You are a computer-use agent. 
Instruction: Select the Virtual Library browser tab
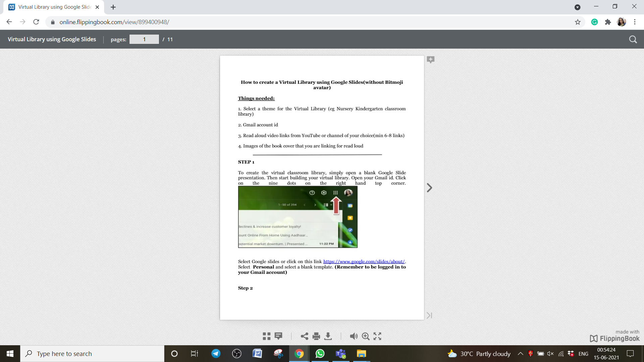(x=54, y=7)
